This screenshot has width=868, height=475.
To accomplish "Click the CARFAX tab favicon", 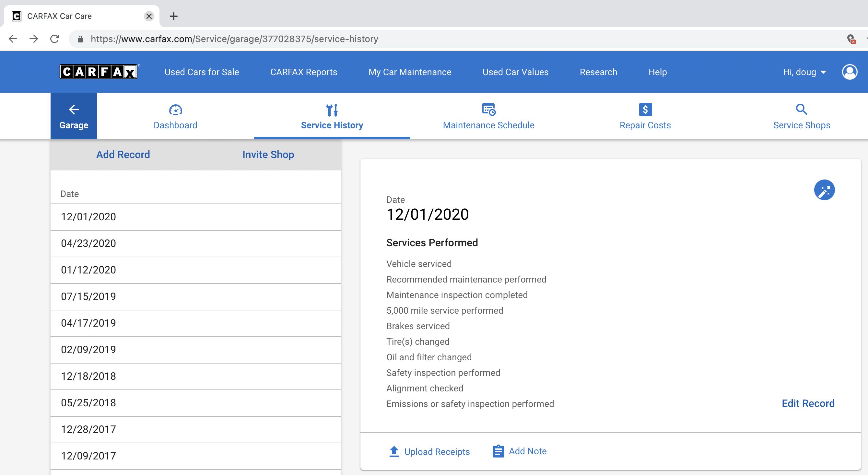I will [x=16, y=16].
